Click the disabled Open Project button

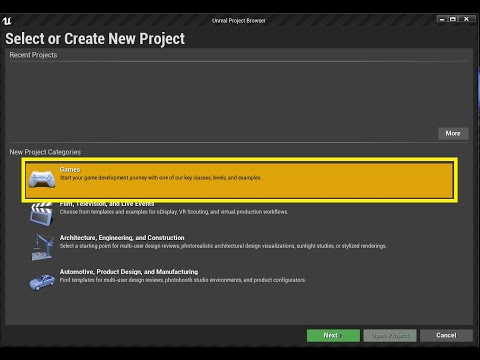[390, 335]
